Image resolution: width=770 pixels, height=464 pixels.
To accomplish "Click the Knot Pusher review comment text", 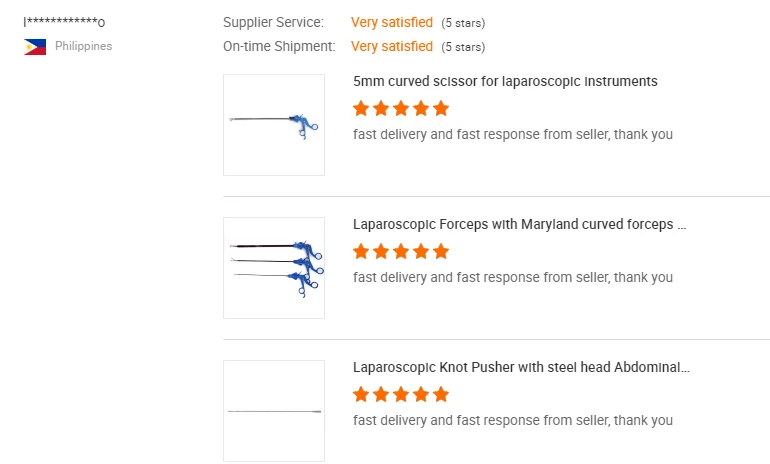I will (513, 420).
